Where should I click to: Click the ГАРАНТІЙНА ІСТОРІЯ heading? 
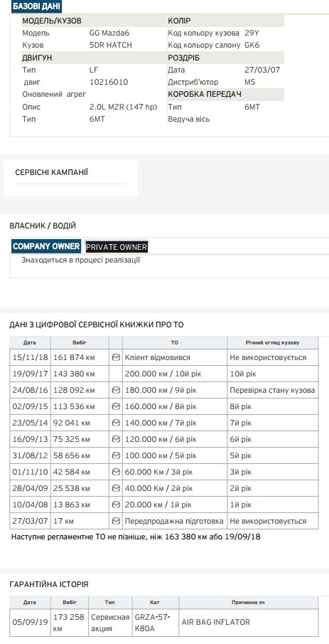[x=49, y=584]
